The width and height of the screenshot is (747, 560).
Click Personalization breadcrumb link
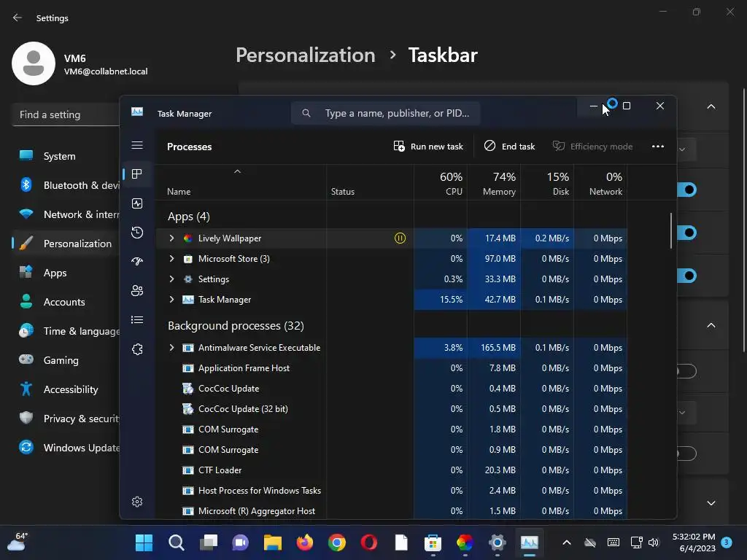[x=306, y=55]
